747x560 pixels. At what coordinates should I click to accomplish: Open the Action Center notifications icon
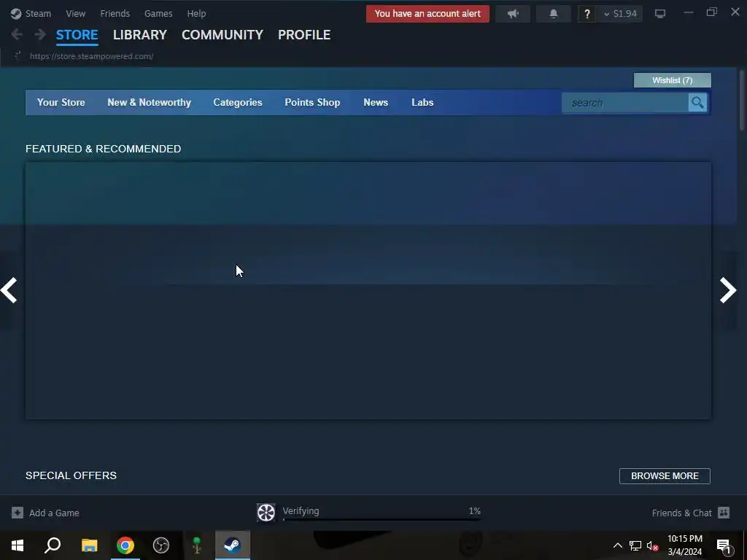724,545
